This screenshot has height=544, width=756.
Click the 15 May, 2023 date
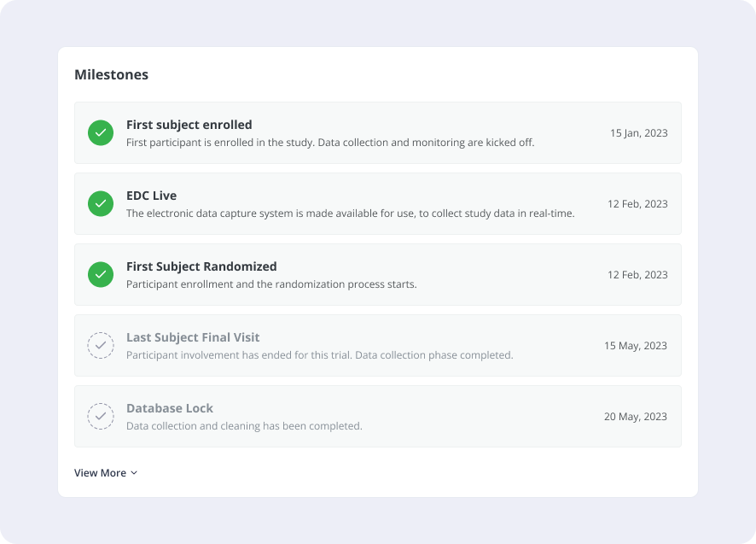(x=636, y=346)
